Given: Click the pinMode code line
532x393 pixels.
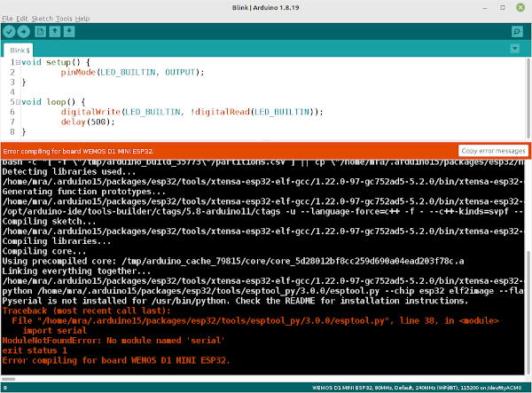Looking at the screenshot, I should point(132,72).
